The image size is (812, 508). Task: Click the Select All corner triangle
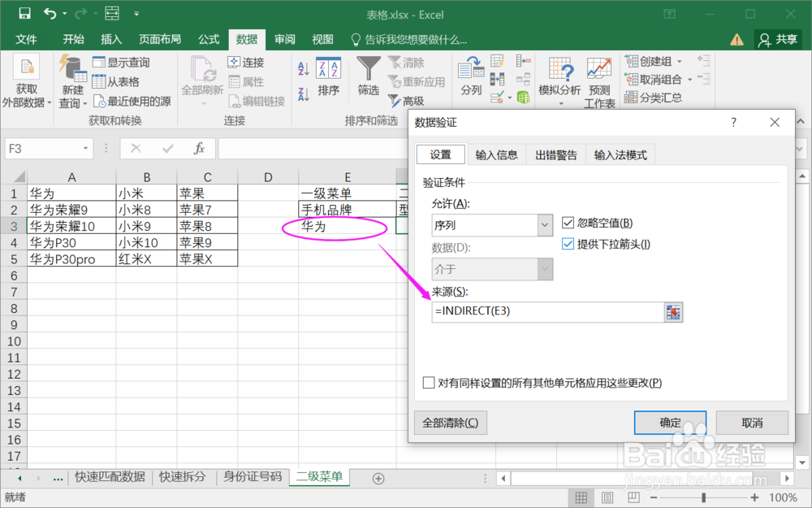click(19, 176)
